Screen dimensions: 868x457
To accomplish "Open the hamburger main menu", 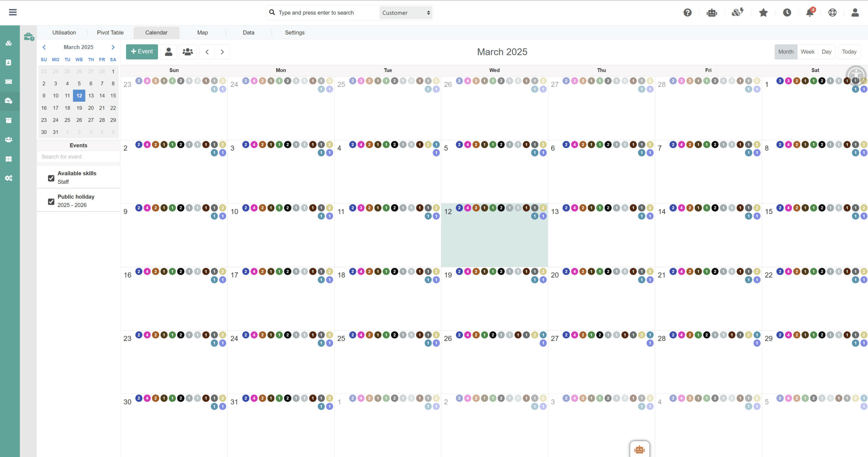I will (13, 13).
